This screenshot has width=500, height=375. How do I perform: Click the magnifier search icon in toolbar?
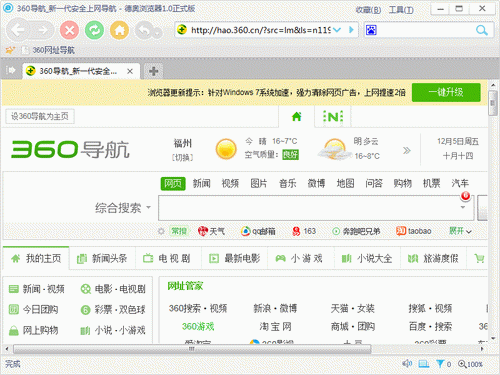(481, 30)
